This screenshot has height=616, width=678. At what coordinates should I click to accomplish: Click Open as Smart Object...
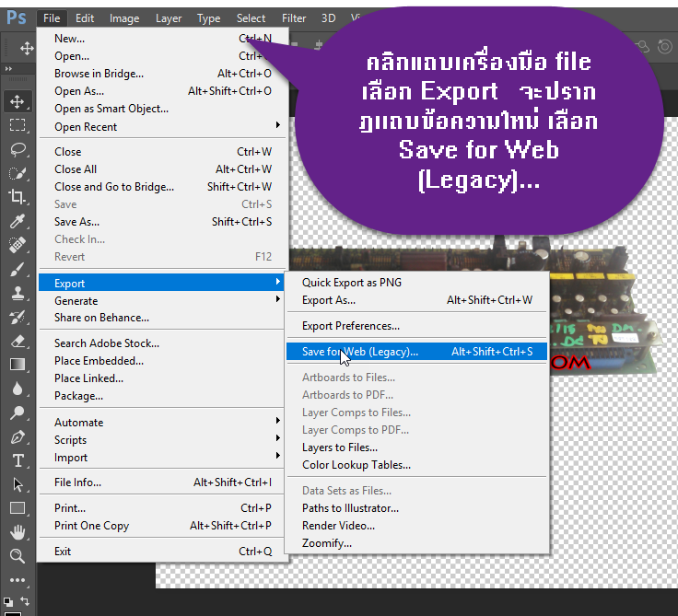click(163, 109)
